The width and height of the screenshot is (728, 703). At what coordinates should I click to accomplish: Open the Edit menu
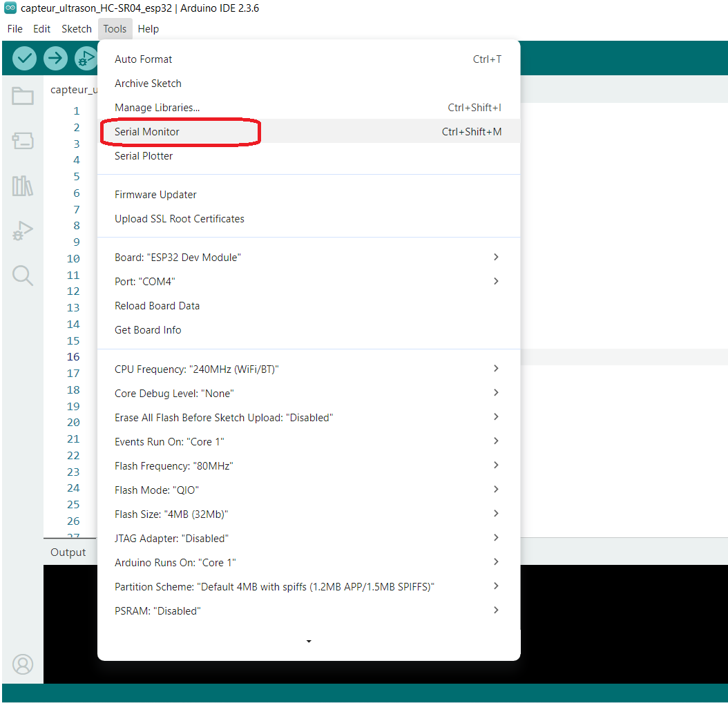click(x=41, y=29)
